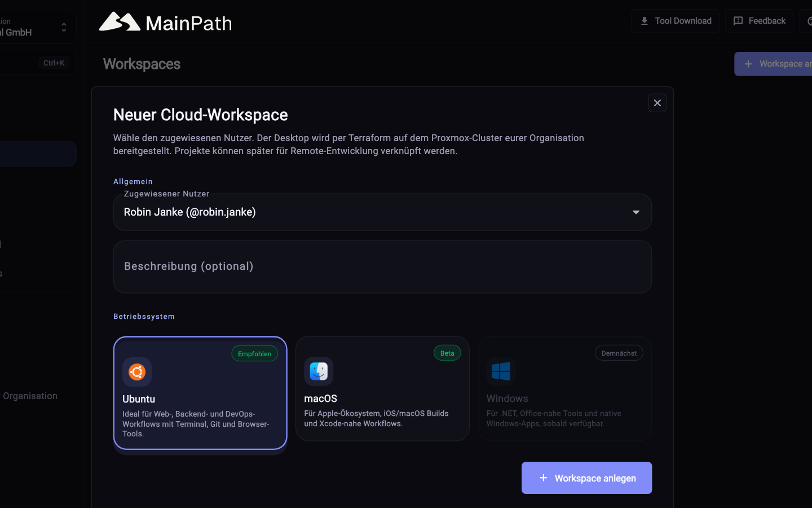Select Ubuntu as operating system card
The width and height of the screenshot is (812, 508).
200,393
